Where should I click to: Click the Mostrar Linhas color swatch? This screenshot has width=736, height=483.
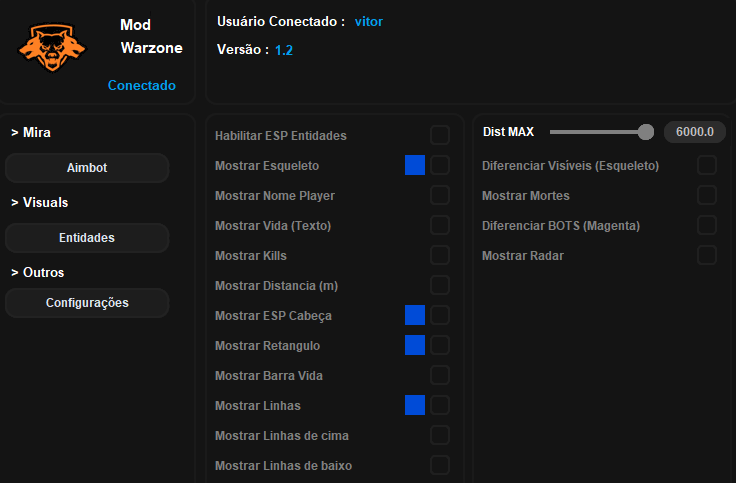(x=415, y=405)
